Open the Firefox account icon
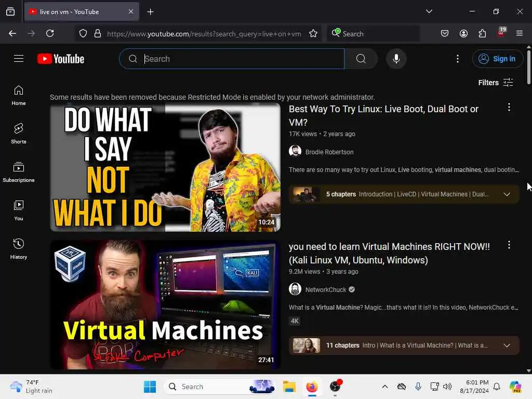Screen dimensions: 532x399 point(463,33)
